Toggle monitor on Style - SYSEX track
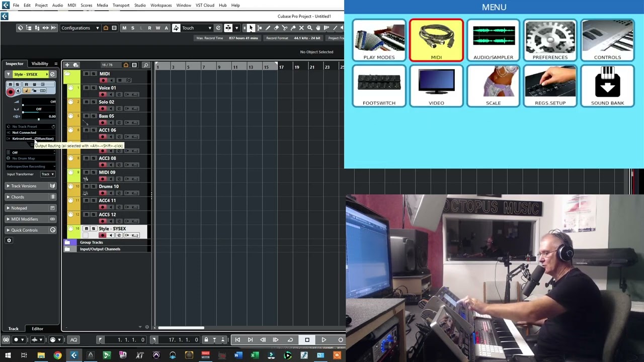Viewport: 644px width, 362px height. pos(111,235)
